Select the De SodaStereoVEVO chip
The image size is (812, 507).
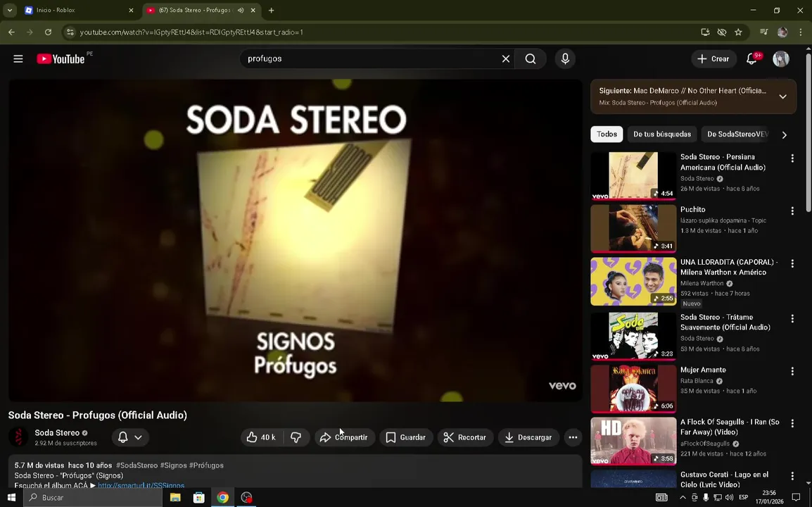tap(737, 134)
